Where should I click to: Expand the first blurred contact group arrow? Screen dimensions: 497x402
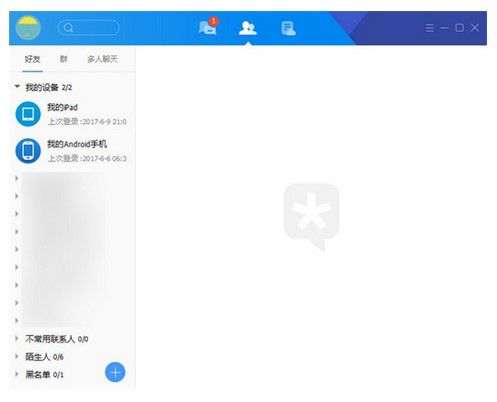pos(17,178)
